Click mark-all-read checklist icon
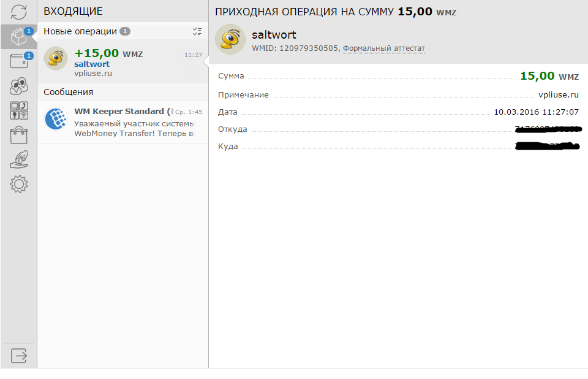Screen dimensions: 588x379 coord(197,31)
